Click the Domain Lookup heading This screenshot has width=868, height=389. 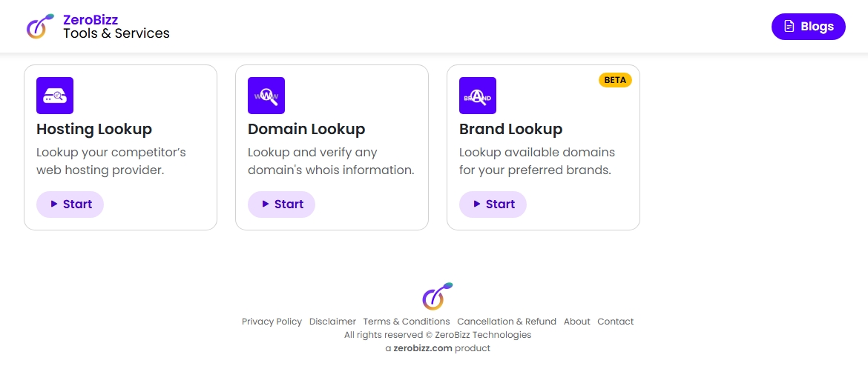tap(306, 129)
